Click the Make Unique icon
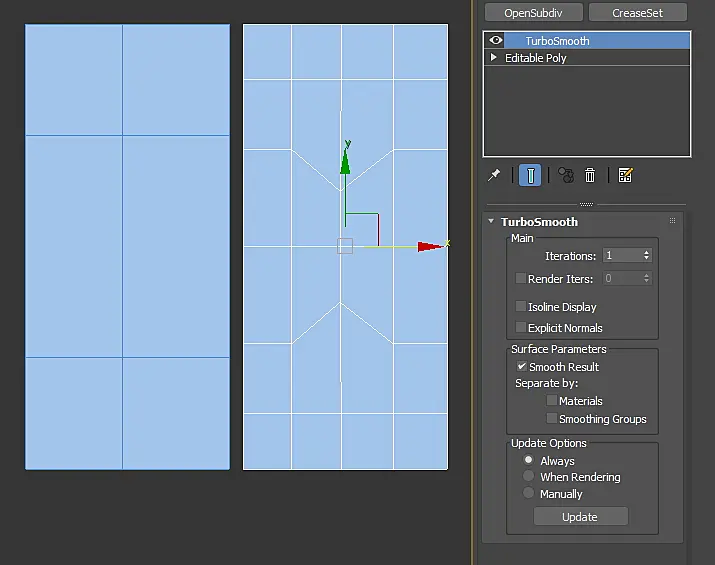This screenshot has width=715, height=565. tap(566, 175)
